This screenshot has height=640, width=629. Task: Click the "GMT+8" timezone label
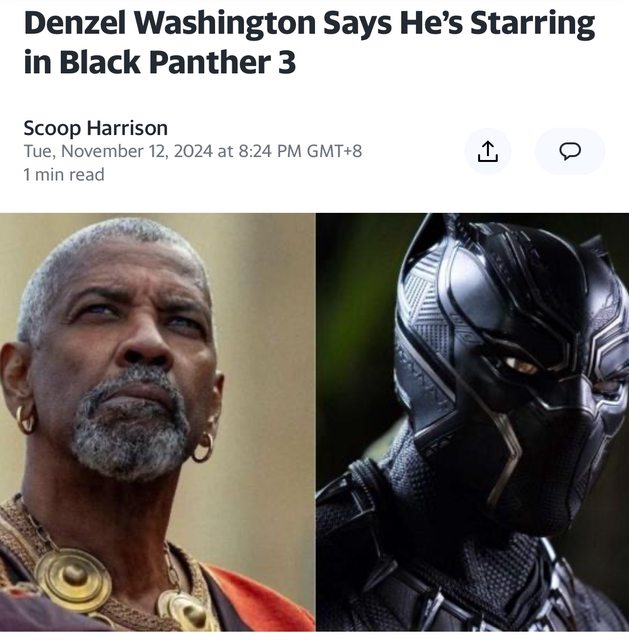(x=334, y=151)
